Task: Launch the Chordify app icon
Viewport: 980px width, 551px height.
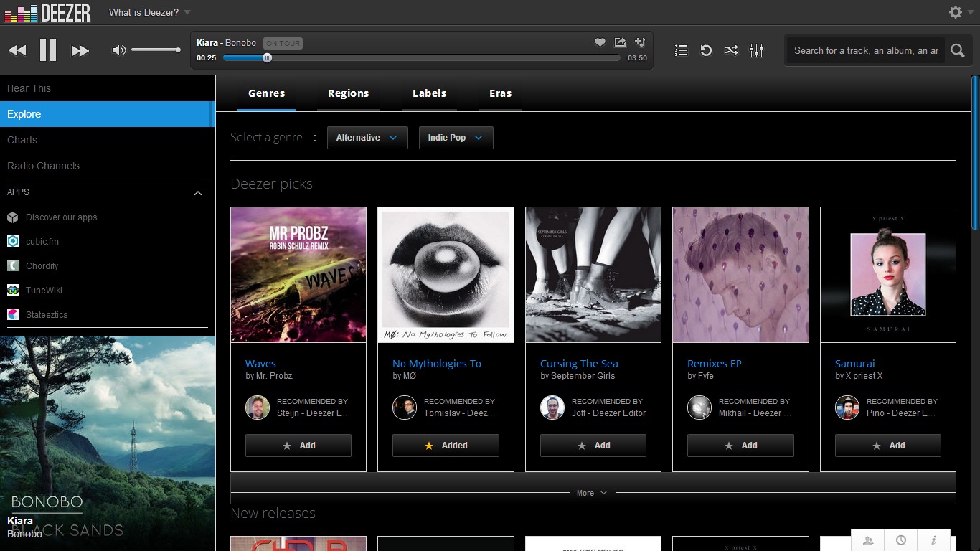Action: coord(12,266)
